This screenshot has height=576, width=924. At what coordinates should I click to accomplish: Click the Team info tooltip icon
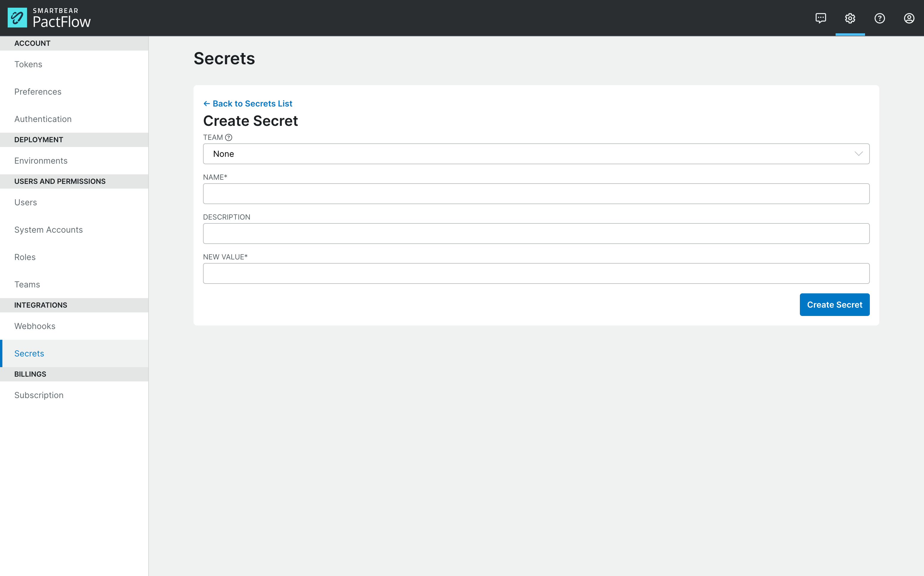229,137
